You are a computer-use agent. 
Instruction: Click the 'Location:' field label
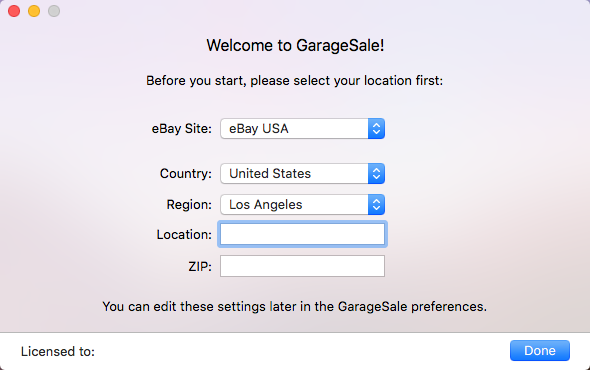pos(184,234)
